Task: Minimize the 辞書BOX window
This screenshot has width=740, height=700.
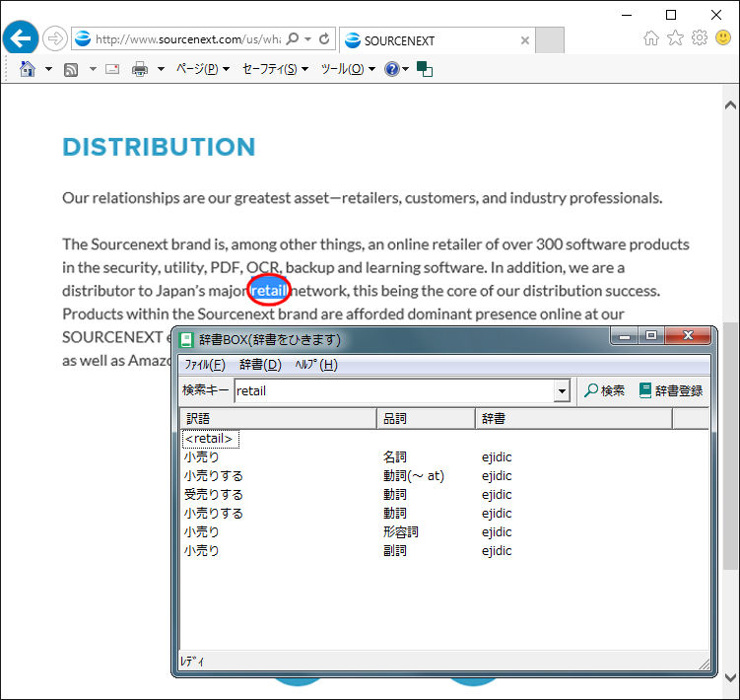Action: (625, 336)
